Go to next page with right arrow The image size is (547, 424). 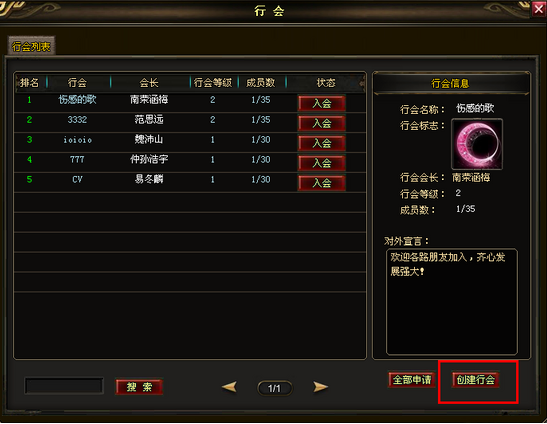pos(320,387)
